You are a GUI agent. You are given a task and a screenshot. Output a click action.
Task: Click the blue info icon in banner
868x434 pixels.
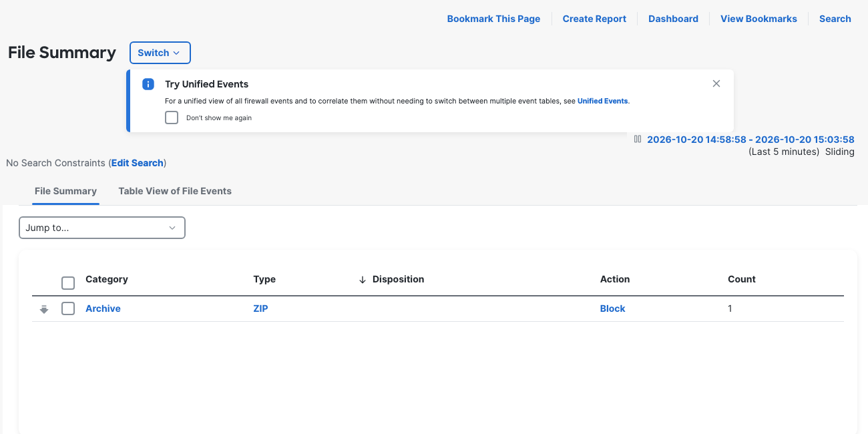pyautogui.click(x=148, y=84)
